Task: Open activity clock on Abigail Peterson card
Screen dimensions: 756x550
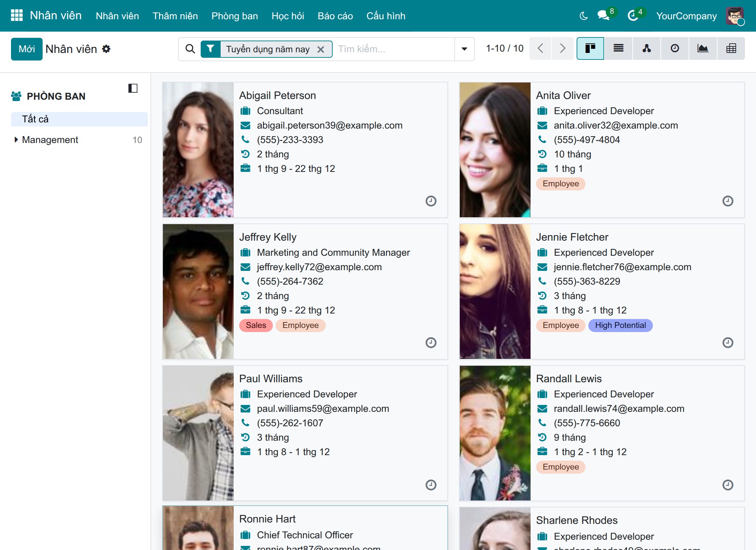Action: pyautogui.click(x=431, y=201)
